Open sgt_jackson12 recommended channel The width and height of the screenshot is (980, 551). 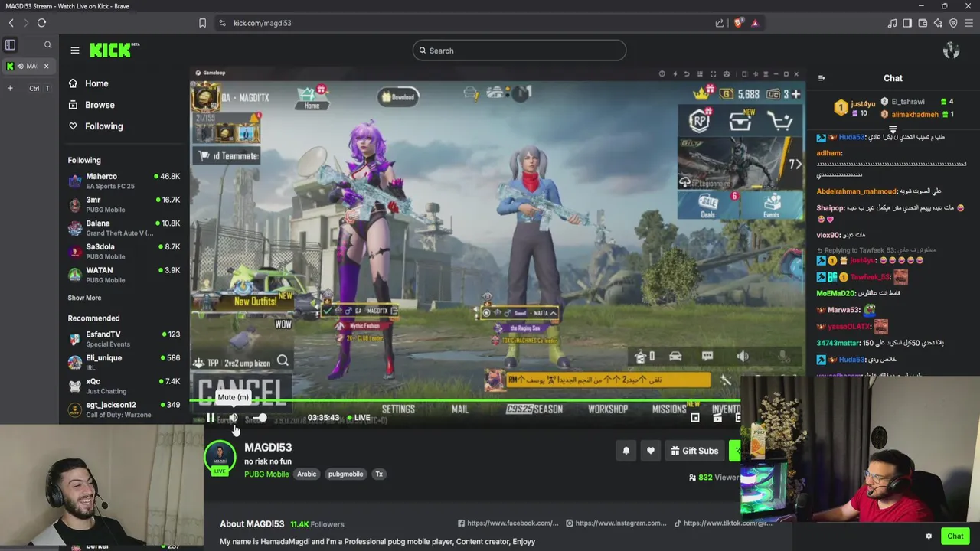(124, 409)
